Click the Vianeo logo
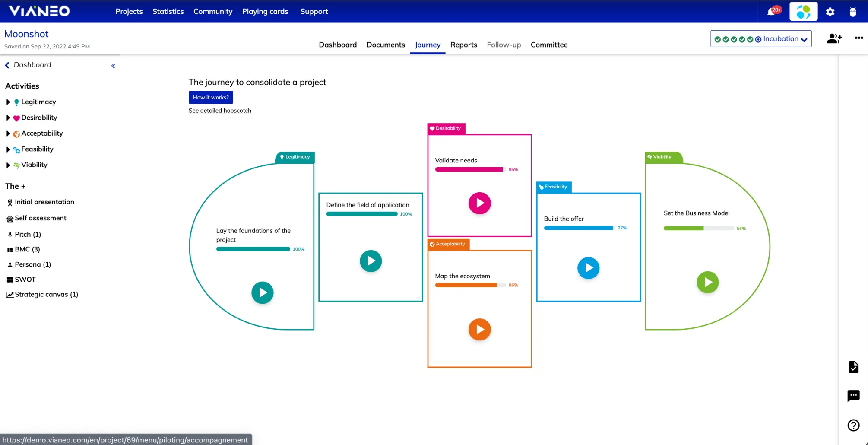Screen dimensions: 868x445 (x=39, y=11)
